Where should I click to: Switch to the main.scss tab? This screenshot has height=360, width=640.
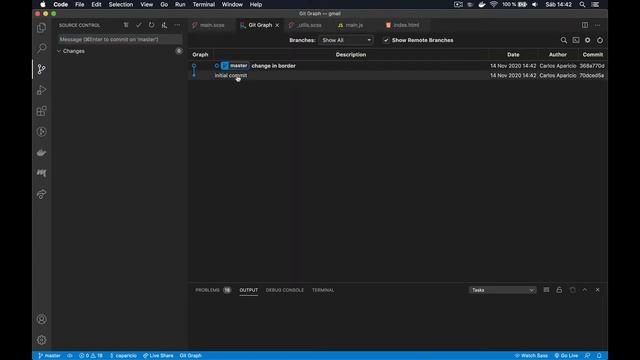212,25
